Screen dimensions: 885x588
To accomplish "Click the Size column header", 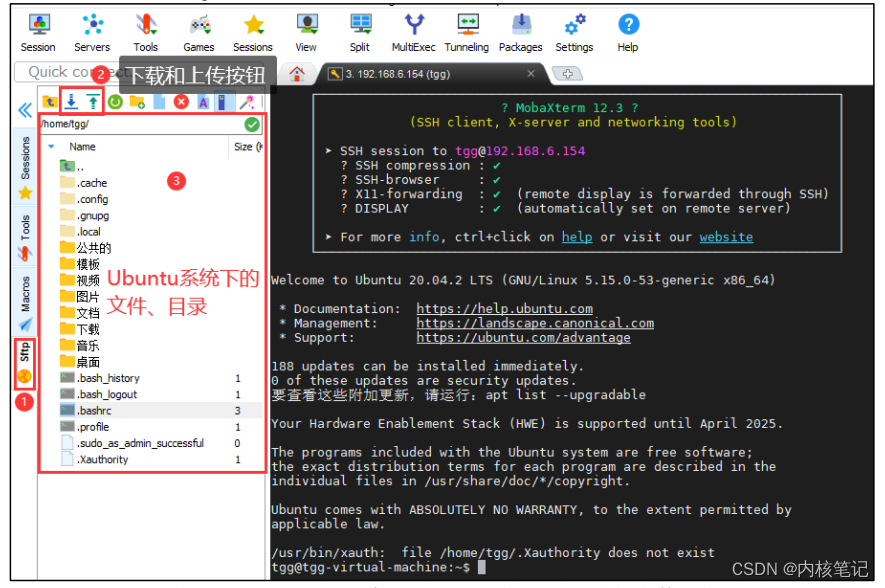I will tap(247, 147).
